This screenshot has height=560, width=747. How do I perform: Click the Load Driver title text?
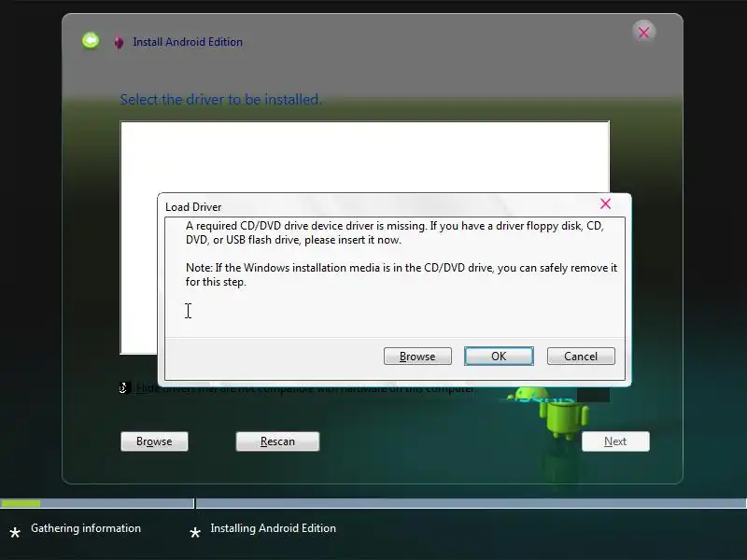click(x=193, y=207)
